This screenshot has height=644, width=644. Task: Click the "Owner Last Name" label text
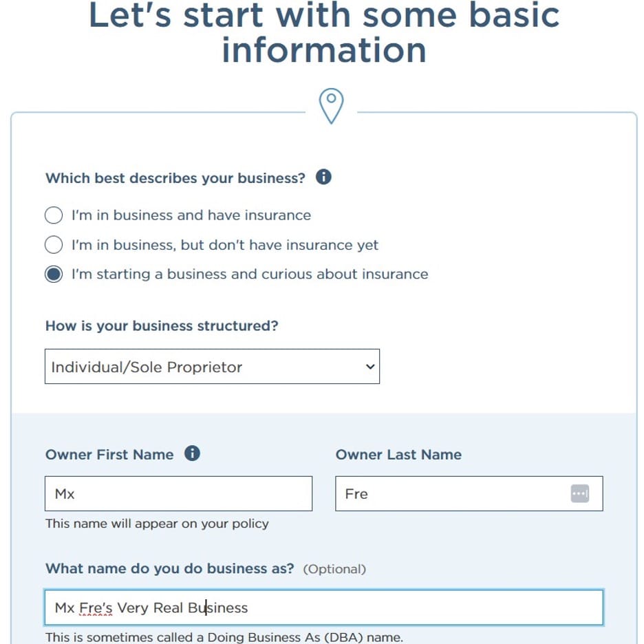[x=398, y=455]
